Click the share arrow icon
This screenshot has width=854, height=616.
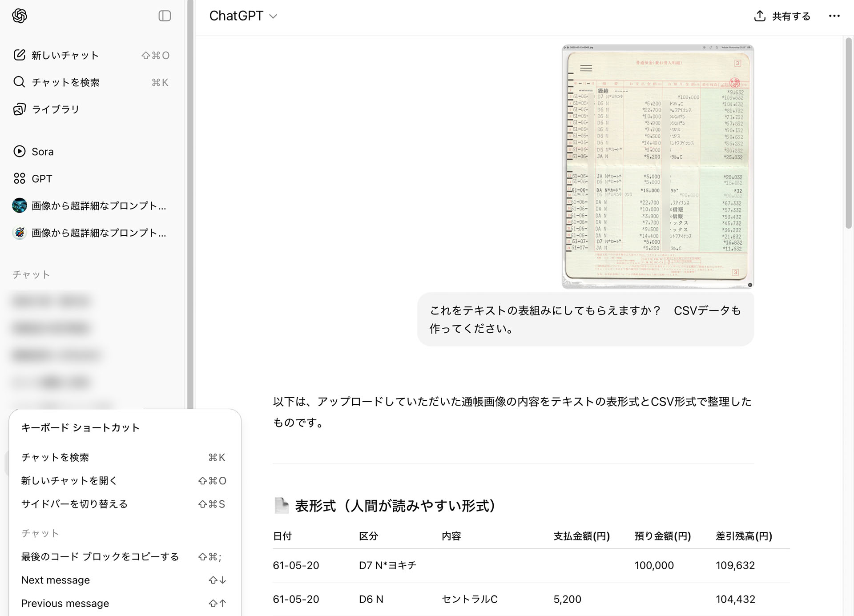[758, 15]
